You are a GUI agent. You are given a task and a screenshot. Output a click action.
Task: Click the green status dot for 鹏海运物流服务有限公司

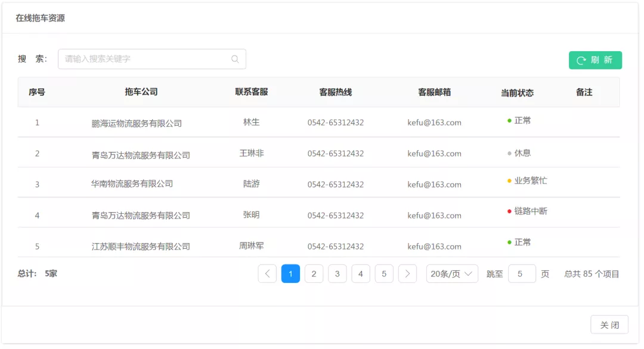(x=507, y=120)
